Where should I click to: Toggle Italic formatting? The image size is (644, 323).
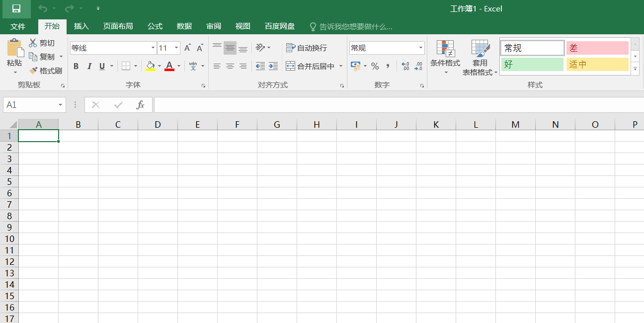[x=89, y=66]
